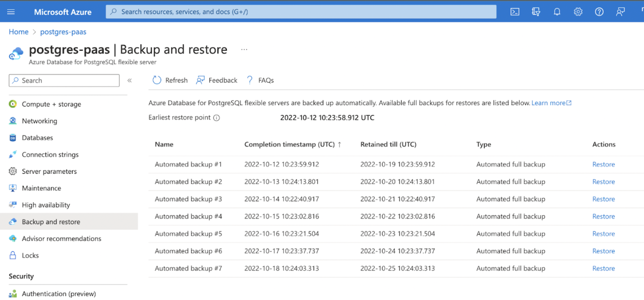Open the Learn more link
Viewport: 644px width, 300px height.
(548, 103)
